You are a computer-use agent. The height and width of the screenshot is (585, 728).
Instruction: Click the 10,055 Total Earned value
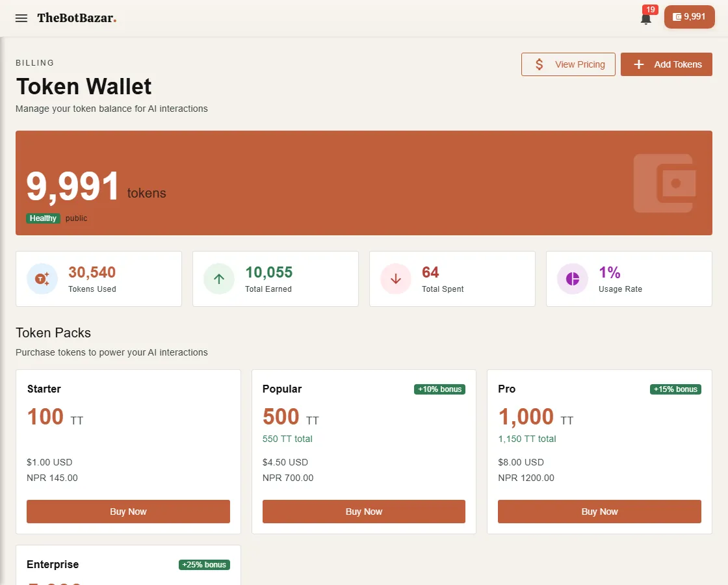click(x=269, y=272)
